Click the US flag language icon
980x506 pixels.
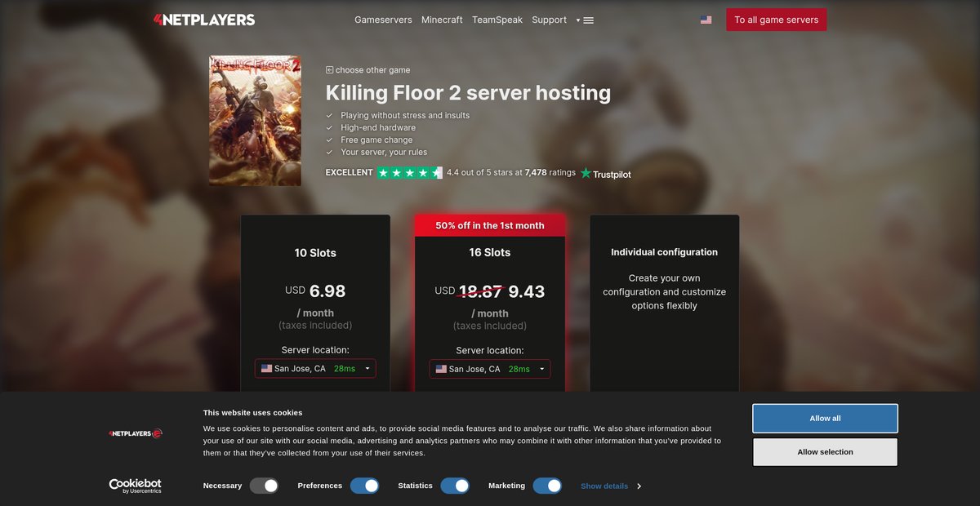706,20
